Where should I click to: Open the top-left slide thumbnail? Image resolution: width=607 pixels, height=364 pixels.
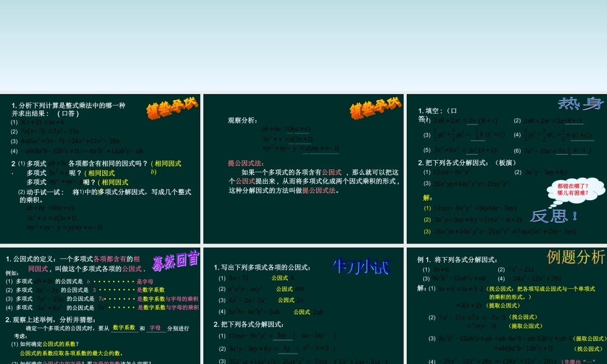100,167
